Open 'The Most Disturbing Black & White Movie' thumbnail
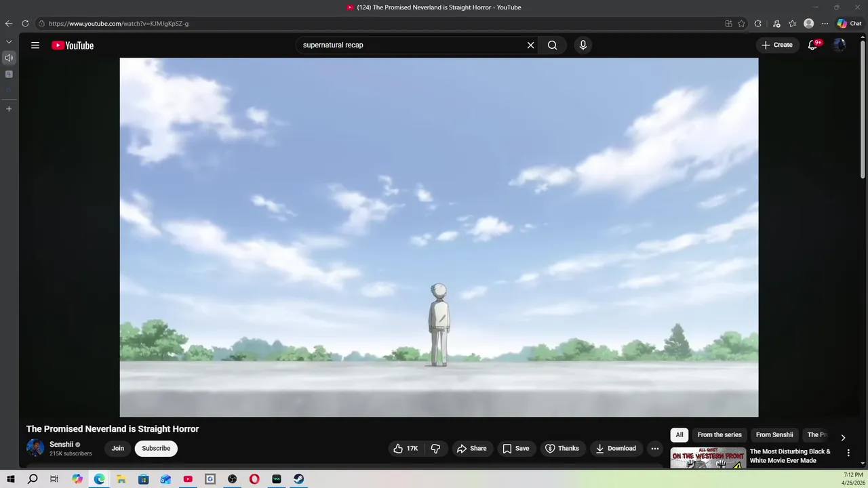Image resolution: width=868 pixels, height=488 pixels. click(708, 457)
